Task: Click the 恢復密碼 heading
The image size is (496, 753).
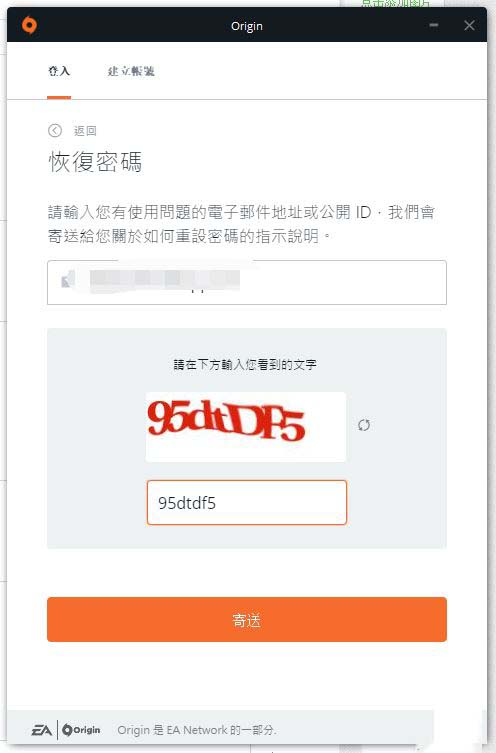Action: pyautogui.click(x=95, y=161)
